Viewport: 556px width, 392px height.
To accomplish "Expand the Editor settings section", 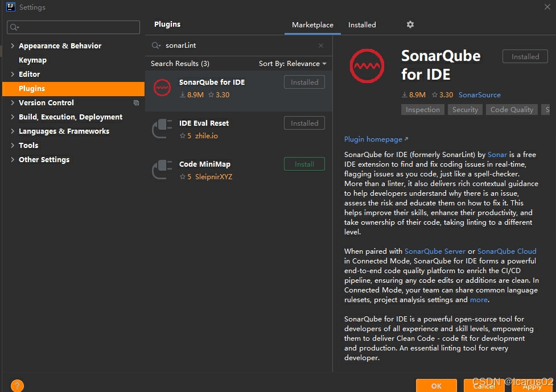I will click(x=13, y=74).
